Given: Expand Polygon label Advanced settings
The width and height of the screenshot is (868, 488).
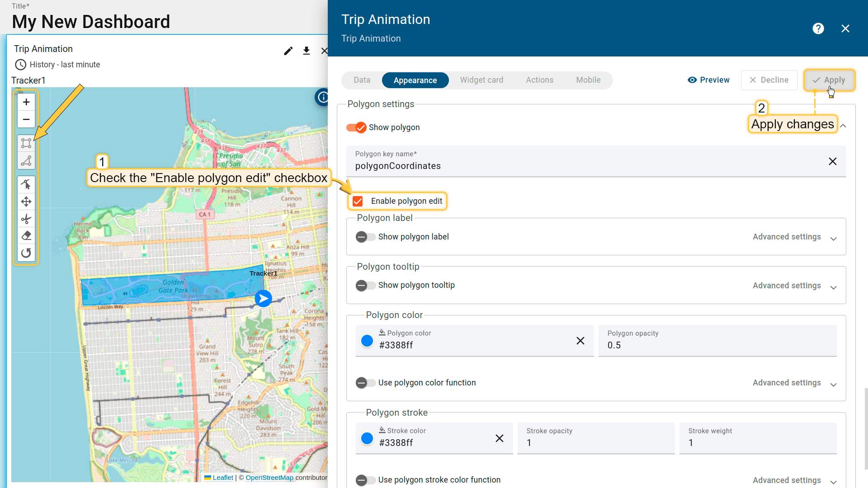Looking at the screenshot, I should click(x=795, y=237).
